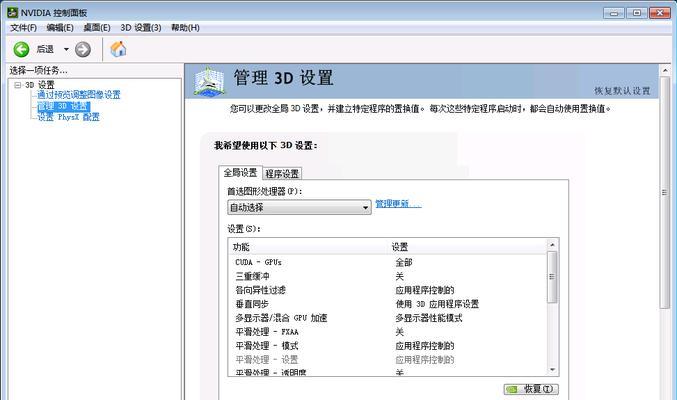Open the back history dropdown arrow
Viewport: 677px width, 400px height.
66,49
